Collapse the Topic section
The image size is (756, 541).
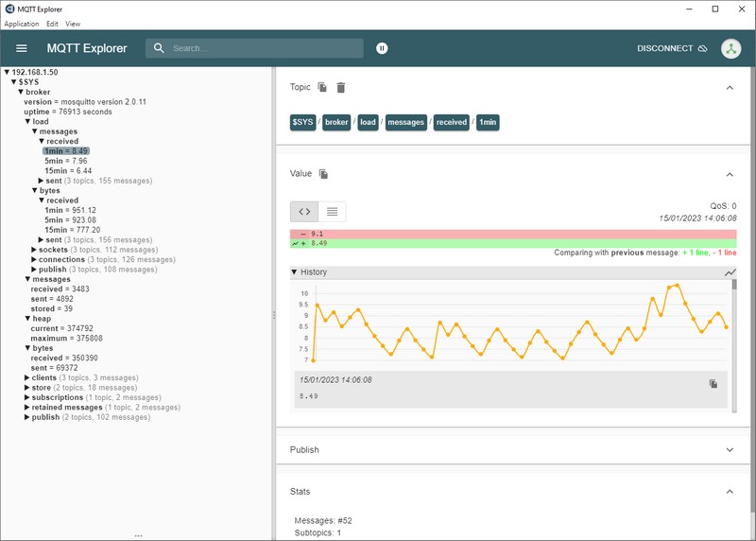click(730, 87)
